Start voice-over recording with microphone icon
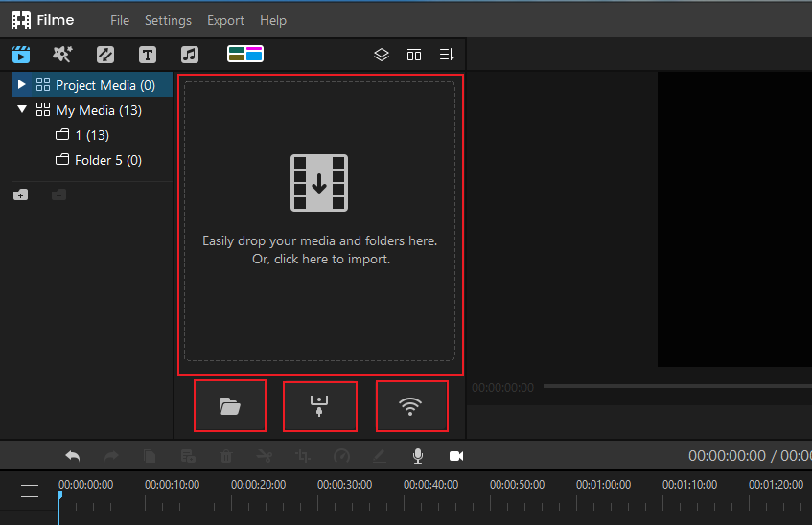Image resolution: width=812 pixels, height=525 pixels. [418, 456]
